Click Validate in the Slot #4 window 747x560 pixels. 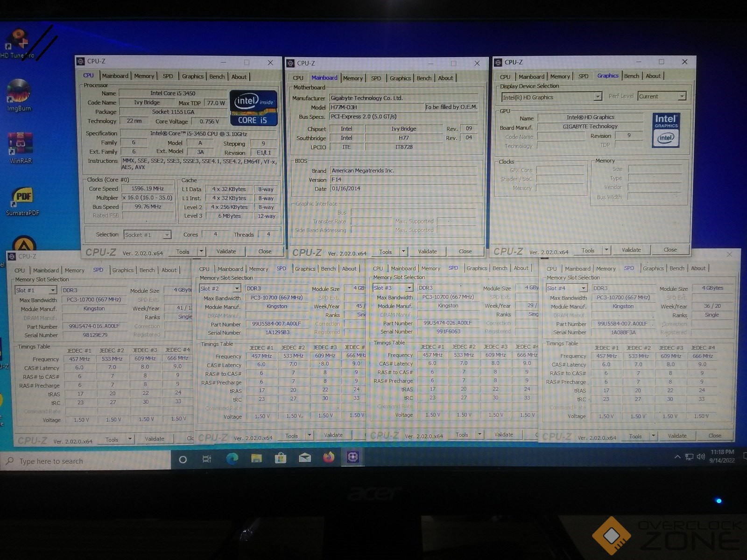[x=677, y=436]
